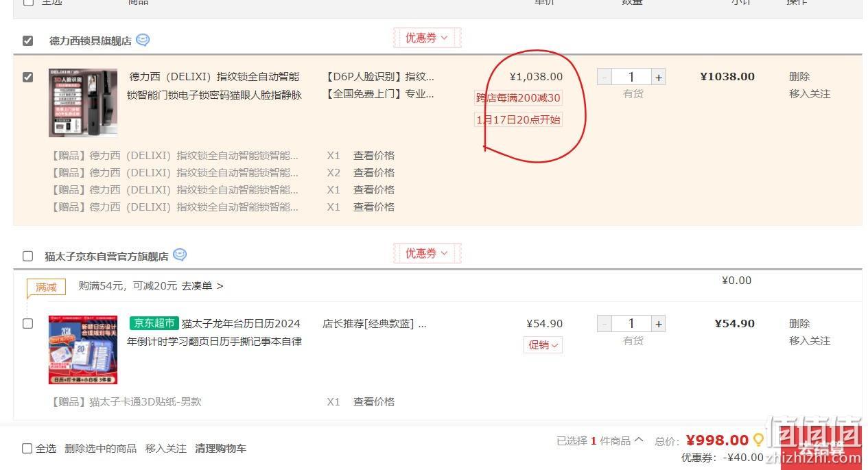Increase quantity of the DELIXI lock
Viewport: 868px width, 470px height.
(659, 77)
